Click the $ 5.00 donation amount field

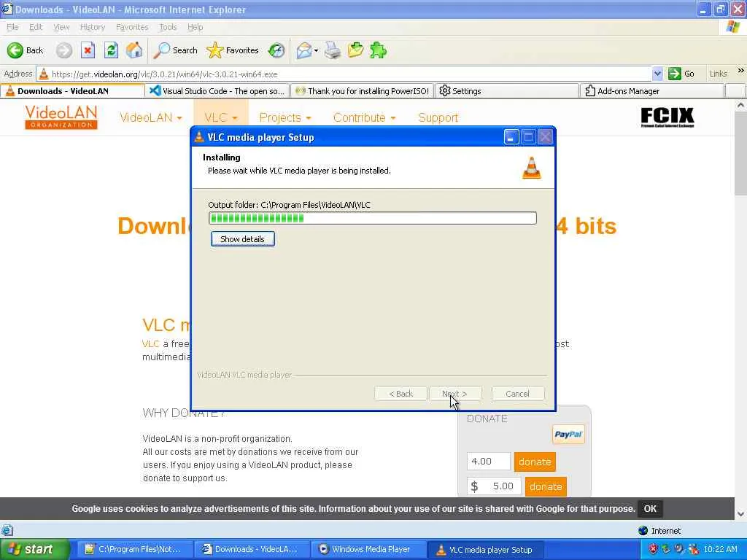494,486
